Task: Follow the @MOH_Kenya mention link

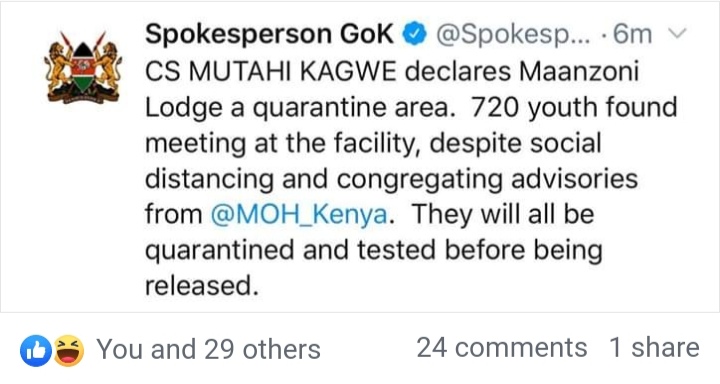Action: pyautogui.click(x=299, y=215)
